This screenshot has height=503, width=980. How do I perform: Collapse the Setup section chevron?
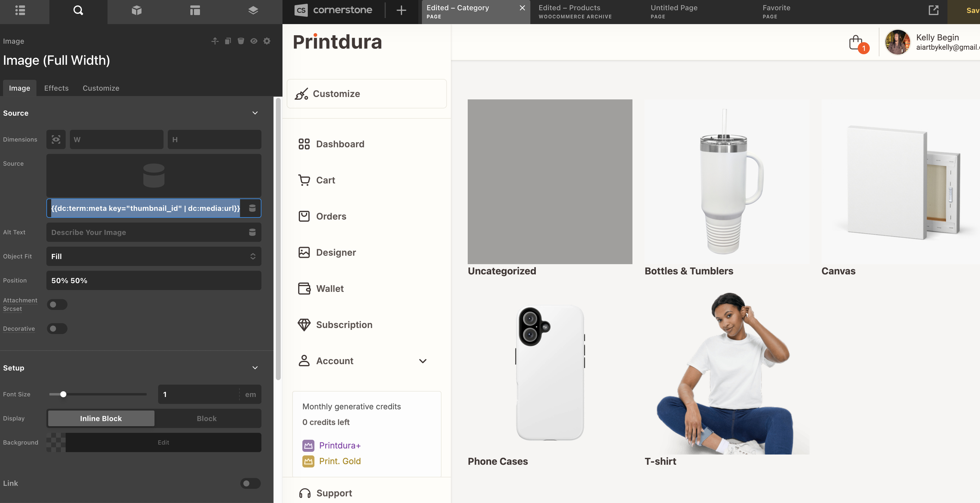(255, 367)
